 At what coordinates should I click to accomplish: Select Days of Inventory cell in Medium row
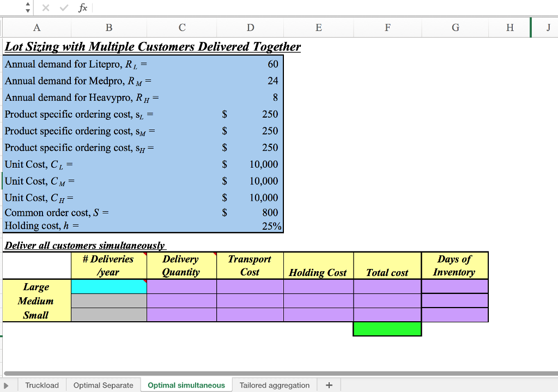coord(455,301)
